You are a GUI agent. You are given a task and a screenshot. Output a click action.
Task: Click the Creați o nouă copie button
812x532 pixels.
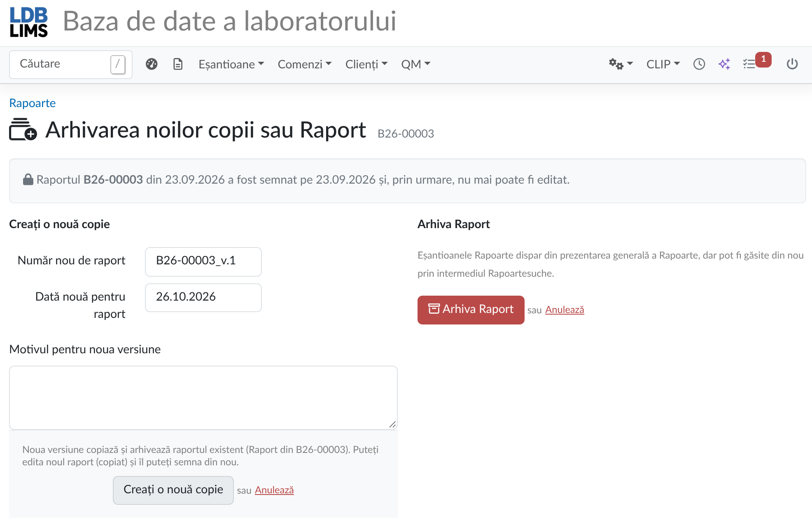(x=173, y=490)
